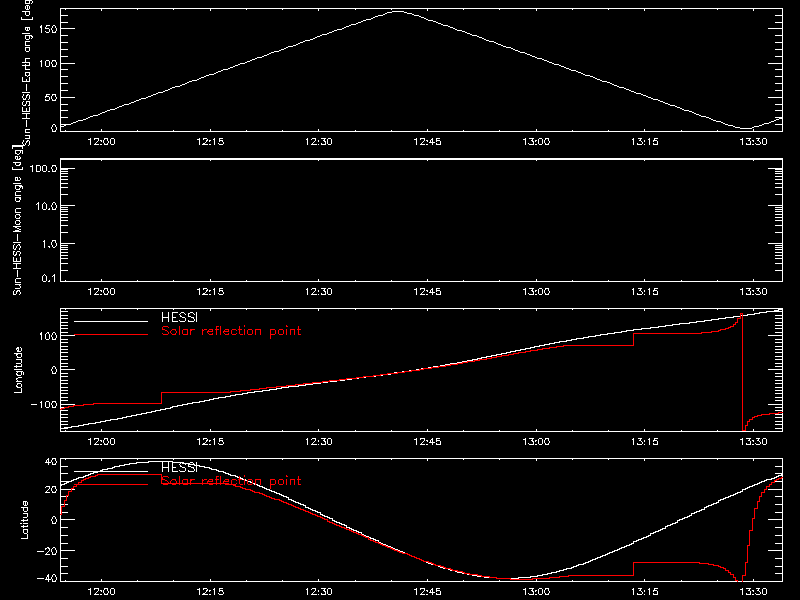Image resolution: width=800 pixels, height=600 pixels.
Task: Click the 100 tick label on Earth angle plot
Action: click(x=47, y=64)
